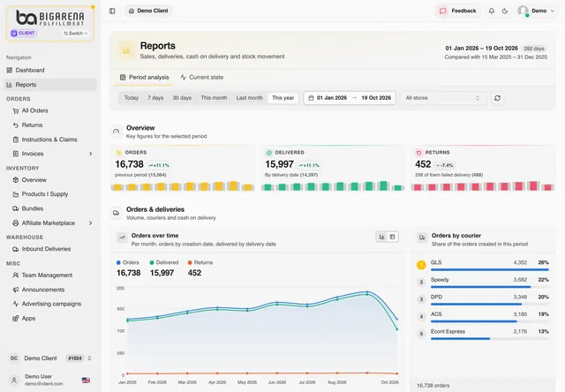
Task: Click the '16,738 orders' footer text
Action: pos(433,386)
